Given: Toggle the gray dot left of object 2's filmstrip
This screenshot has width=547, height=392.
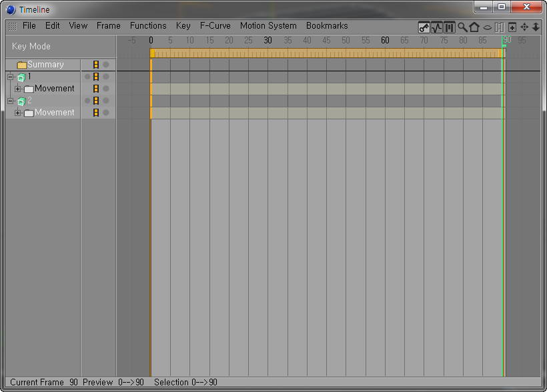Looking at the screenshot, I should (87, 101).
